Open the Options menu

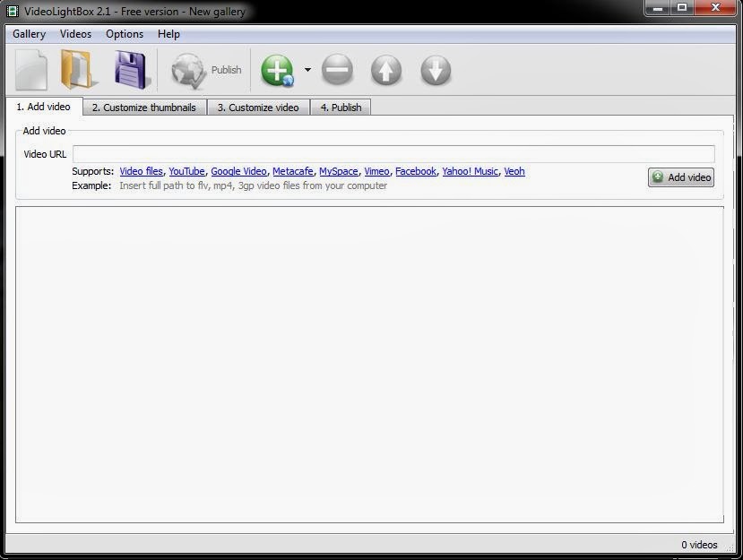pos(125,34)
